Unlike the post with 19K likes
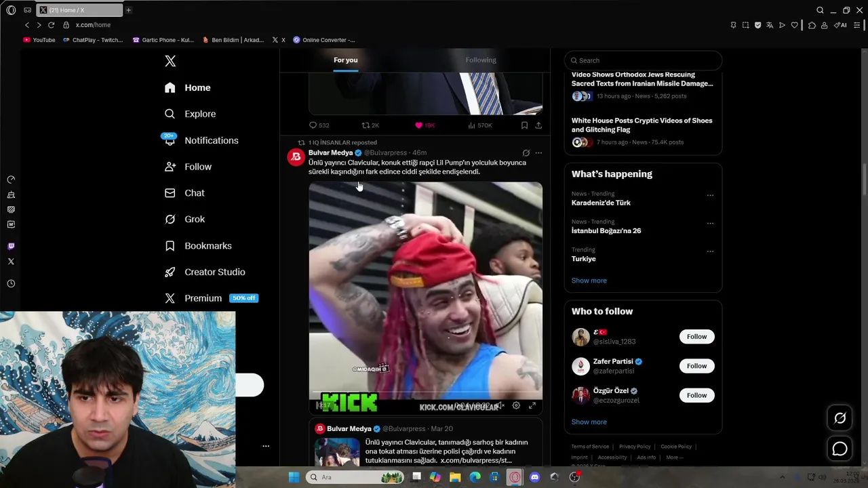Viewport: 868px width, 488px height. coord(425,125)
